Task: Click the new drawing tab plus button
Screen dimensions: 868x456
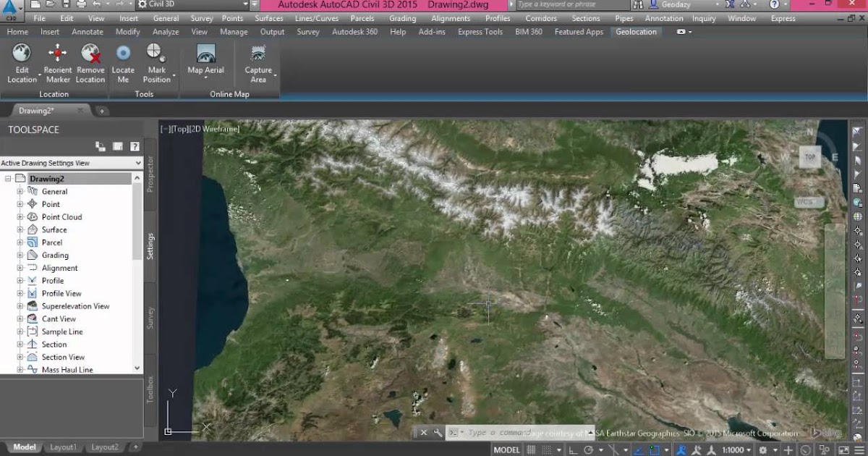Action: pos(102,111)
